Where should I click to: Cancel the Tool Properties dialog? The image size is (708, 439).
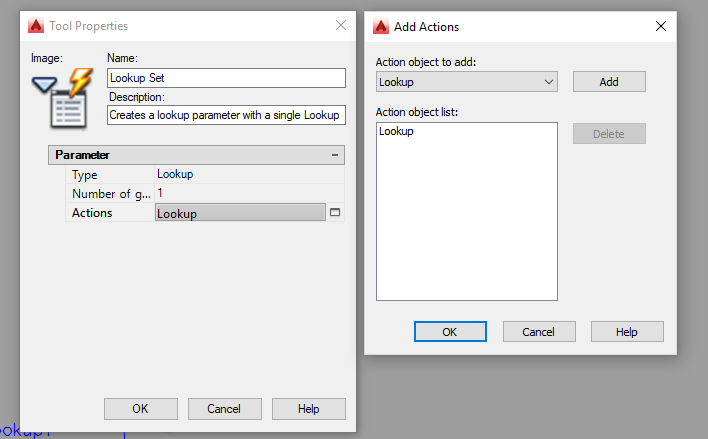coord(224,409)
